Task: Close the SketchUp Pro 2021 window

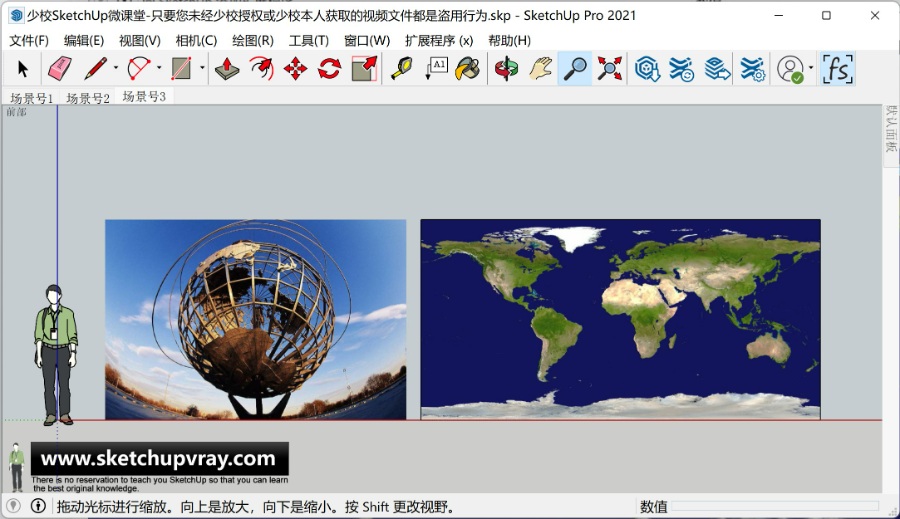Action: pos(875,16)
